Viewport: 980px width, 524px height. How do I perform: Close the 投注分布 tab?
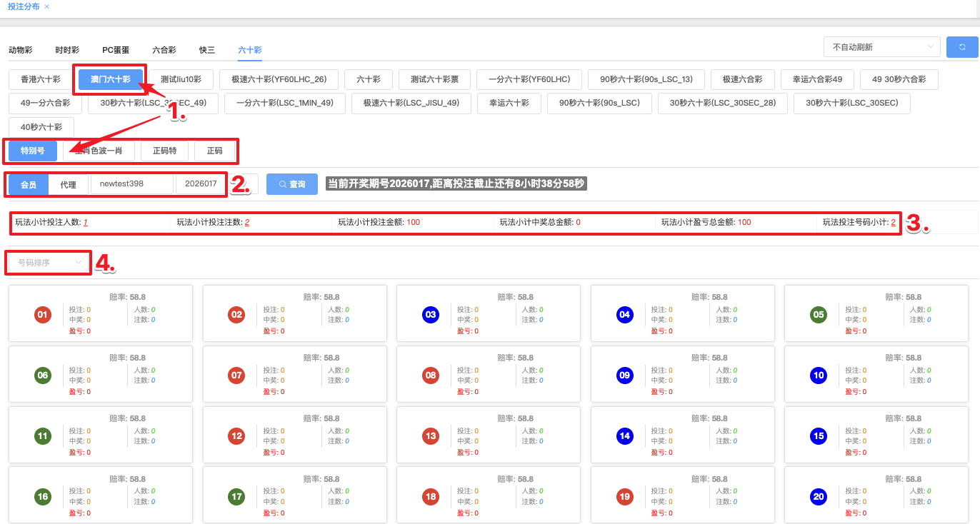[x=47, y=6]
